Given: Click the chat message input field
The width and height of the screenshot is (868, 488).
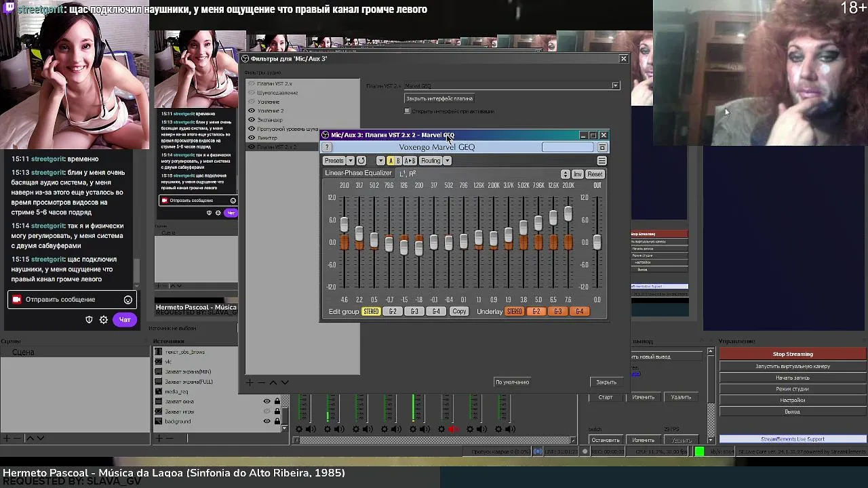Looking at the screenshot, I should [x=71, y=300].
